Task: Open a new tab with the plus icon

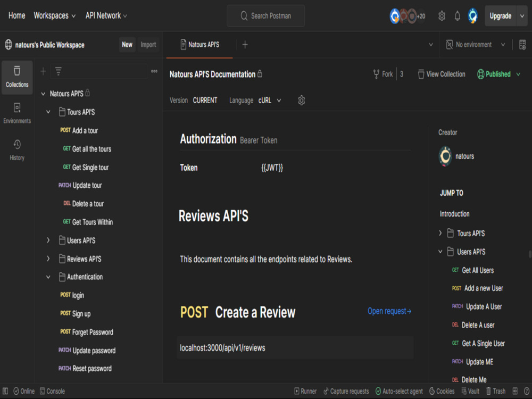Action: click(x=245, y=45)
